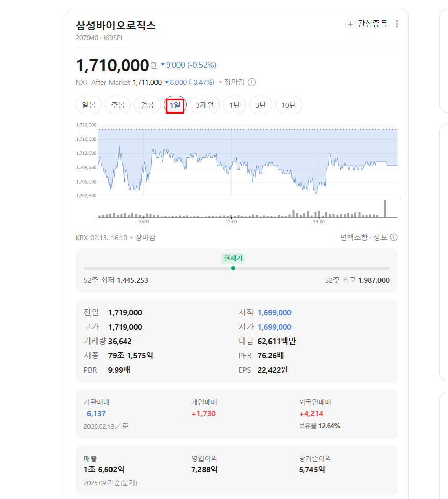The width and height of the screenshot is (448, 499).
Task: Click the 현재가 green label
Action: [233, 258]
